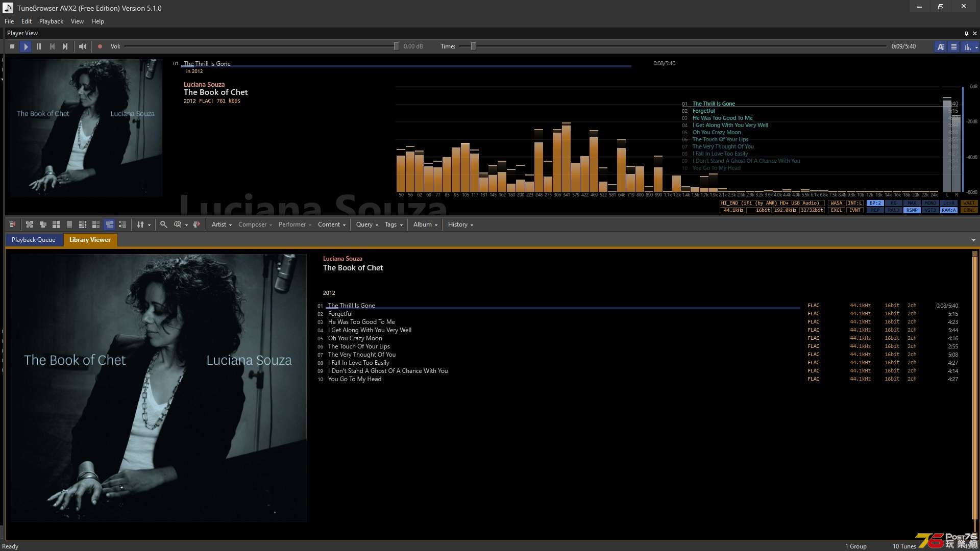
Task: Select the indented tree list view icon
Action: (122, 224)
